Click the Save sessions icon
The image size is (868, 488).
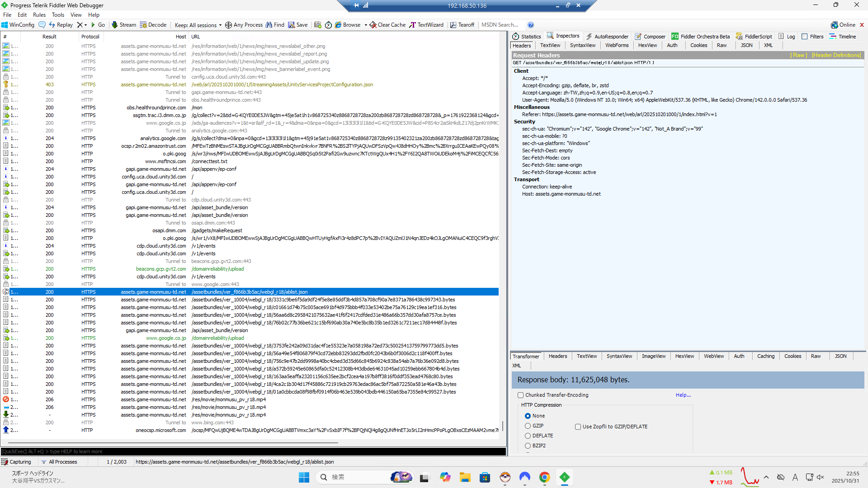[292, 25]
